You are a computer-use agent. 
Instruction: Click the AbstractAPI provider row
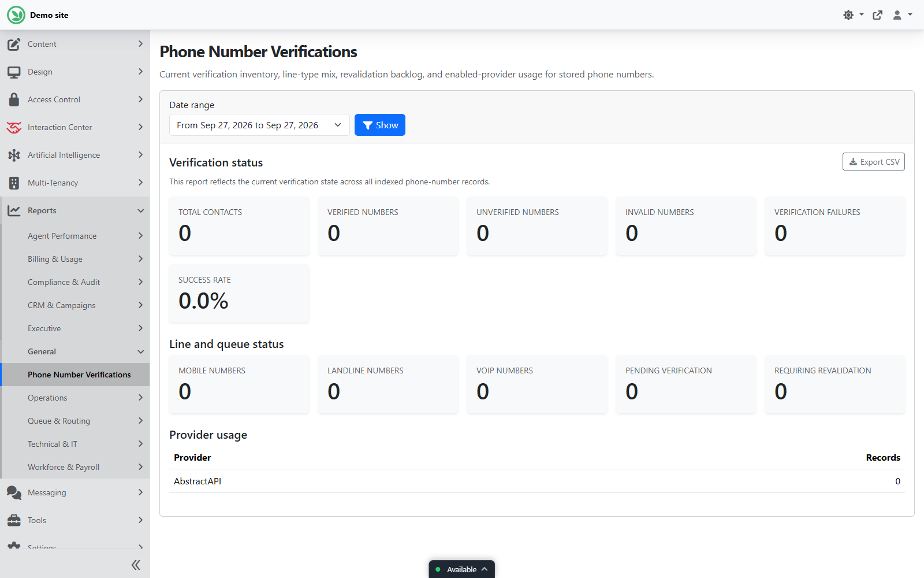[537, 481]
